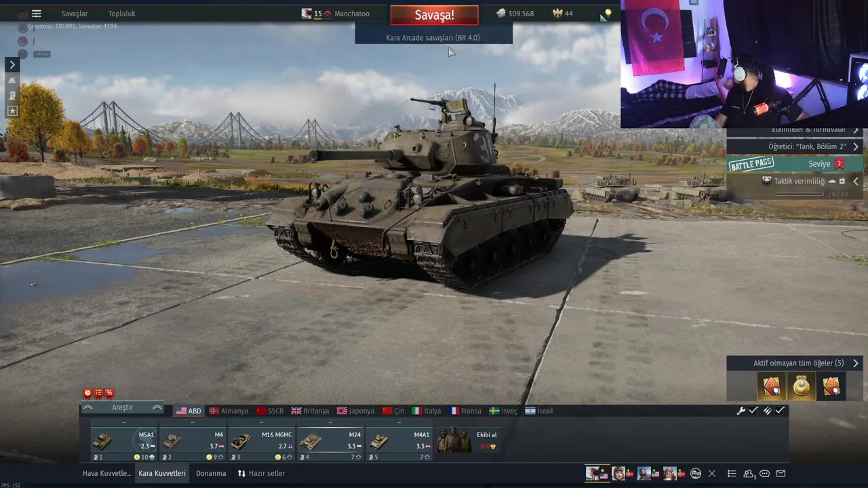Screen dimensions: 868x488
Task: Switch to Hava Kuvvetleri tab
Action: [x=106, y=473]
